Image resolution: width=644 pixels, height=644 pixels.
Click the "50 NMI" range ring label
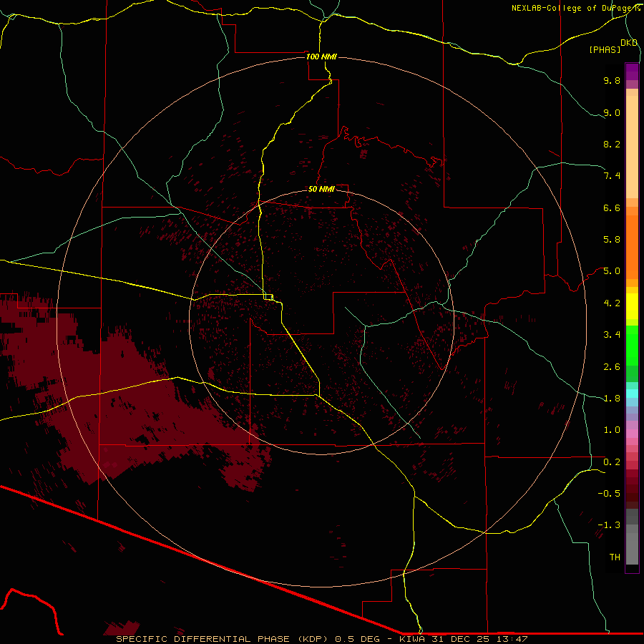click(321, 189)
